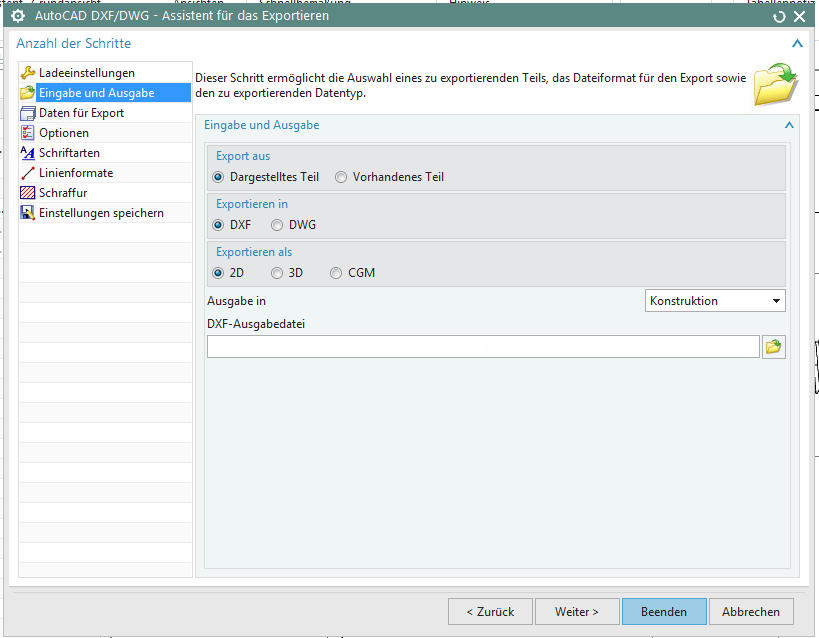
Task: Click the Beenden button
Action: coord(664,612)
